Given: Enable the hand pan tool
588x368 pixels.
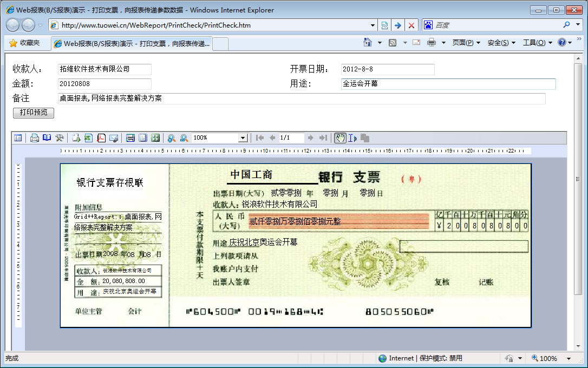Looking at the screenshot, I should [x=339, y=138].
